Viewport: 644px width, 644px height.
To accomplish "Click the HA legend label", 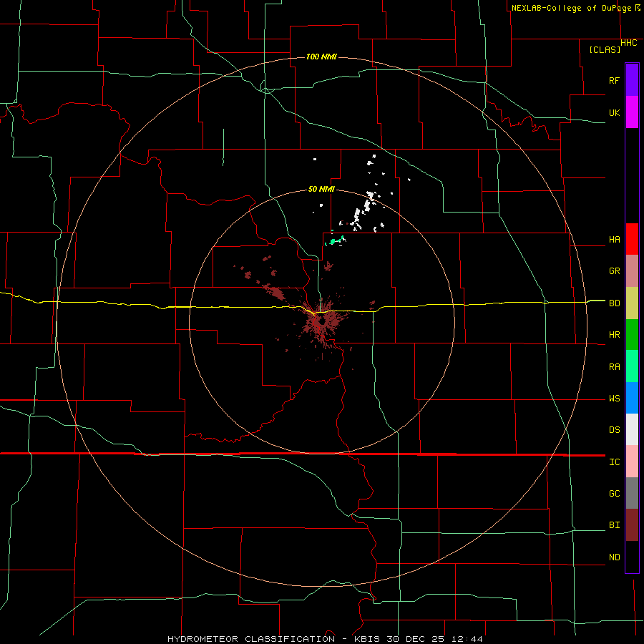I will coord(615,240).
